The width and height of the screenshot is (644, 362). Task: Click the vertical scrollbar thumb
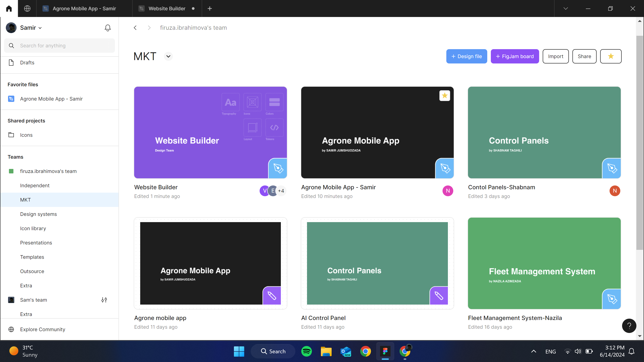click(x=640, y=142)
